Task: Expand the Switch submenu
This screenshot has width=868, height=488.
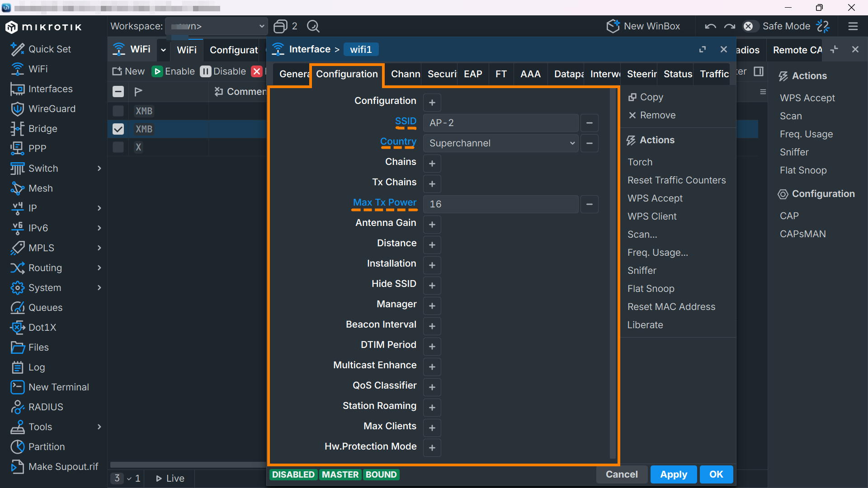Action: click(x=99, y=168)
